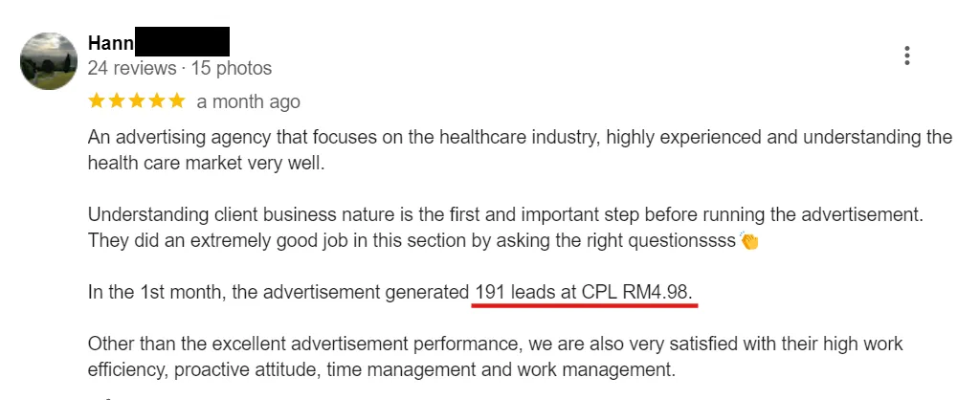
Task: Click the second yellow rating star
Action: (117, 100)
